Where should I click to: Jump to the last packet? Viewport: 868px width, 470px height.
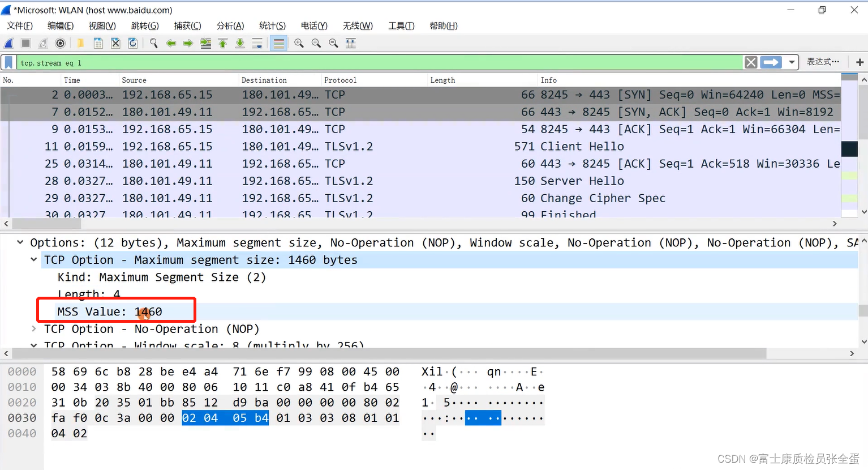pyautogui.click(x=240, y=44)
